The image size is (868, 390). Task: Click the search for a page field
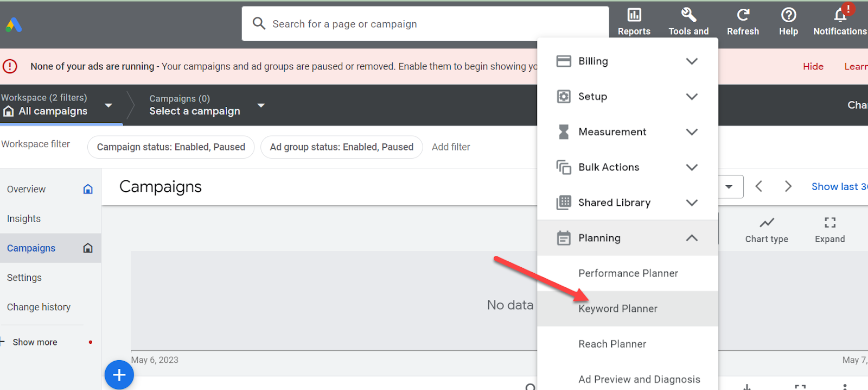tap(425, 23)
